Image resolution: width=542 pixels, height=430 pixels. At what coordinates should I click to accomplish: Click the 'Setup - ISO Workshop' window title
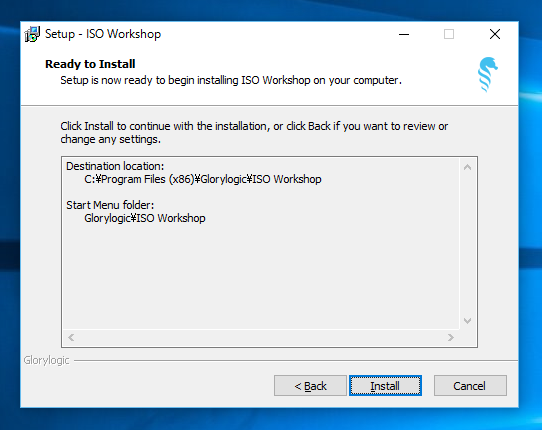103,34
